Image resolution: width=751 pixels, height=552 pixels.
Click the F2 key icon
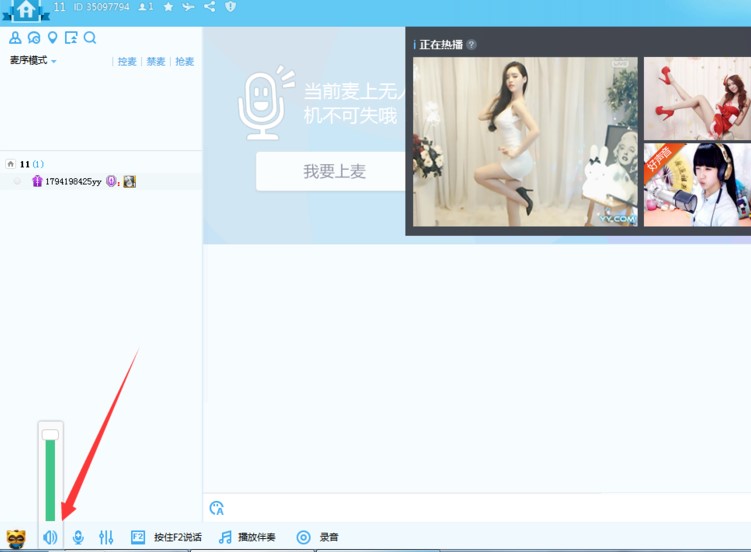138,537
